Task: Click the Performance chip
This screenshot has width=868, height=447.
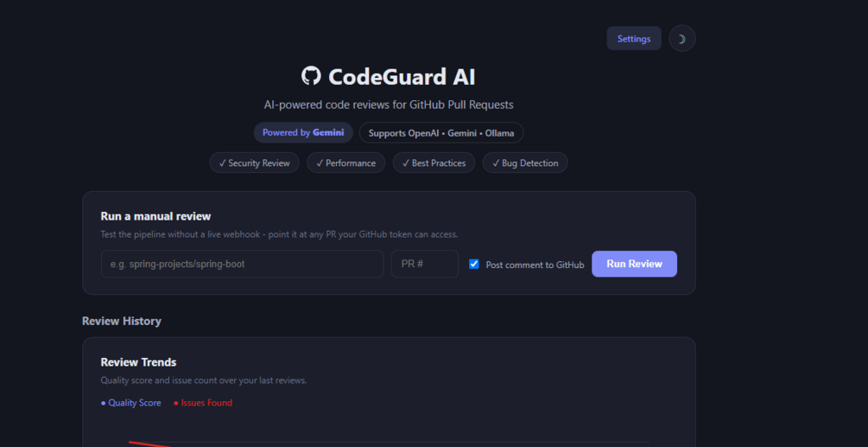Action: click(346, 163)
